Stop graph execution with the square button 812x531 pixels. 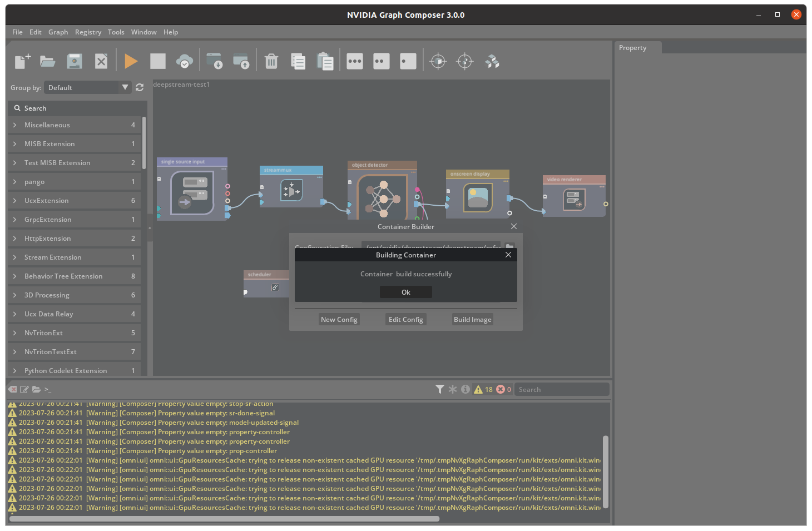click(x=158, y=61)
